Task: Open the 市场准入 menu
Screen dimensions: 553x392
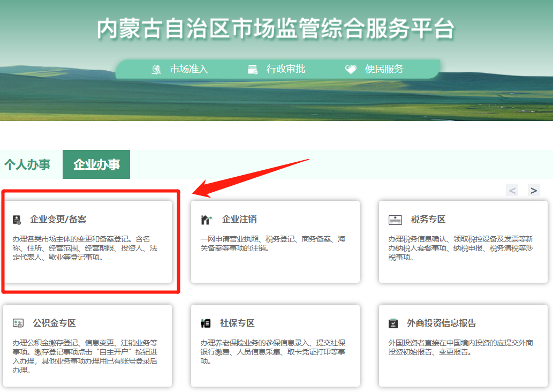Action: tap(188, 69)
